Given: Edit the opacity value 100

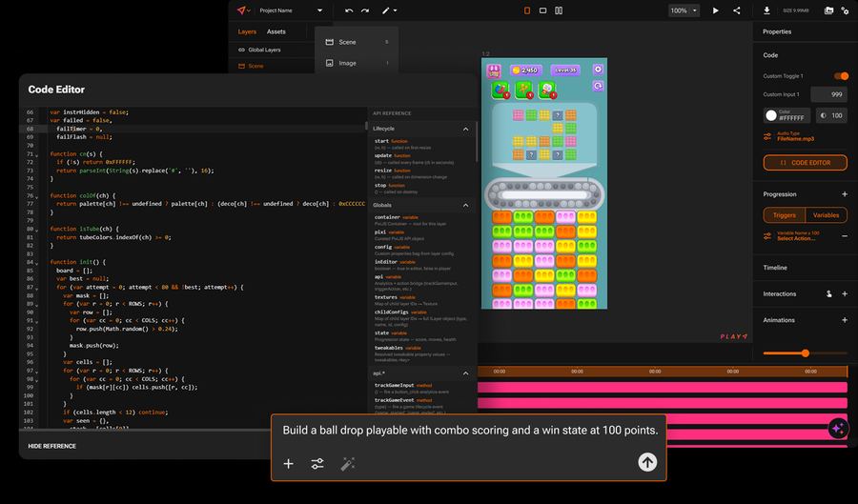Looking at the screenshot, I should point(830,115).
